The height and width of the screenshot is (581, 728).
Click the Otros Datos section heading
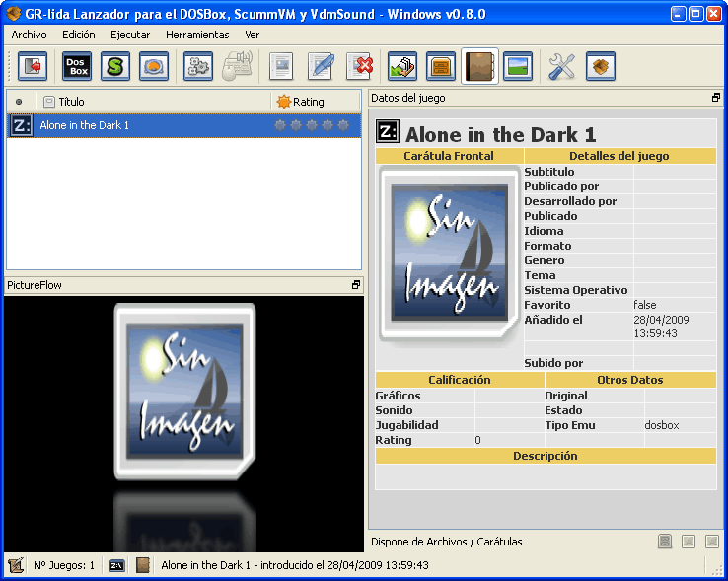click(630, 380)
